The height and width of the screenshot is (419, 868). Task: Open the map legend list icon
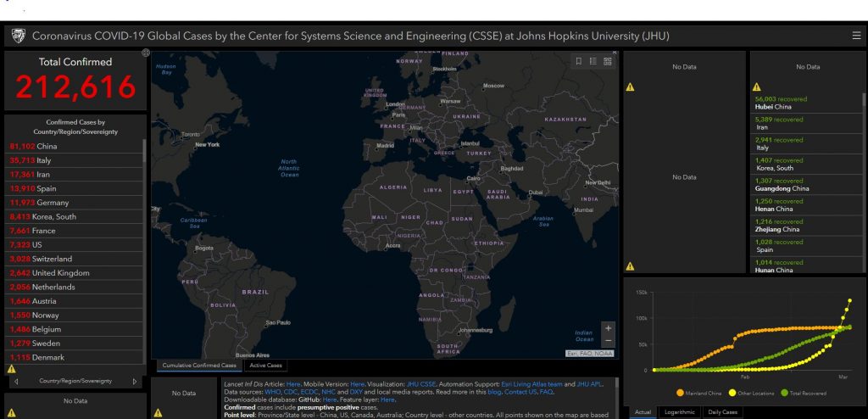click(x=593, y=61)
